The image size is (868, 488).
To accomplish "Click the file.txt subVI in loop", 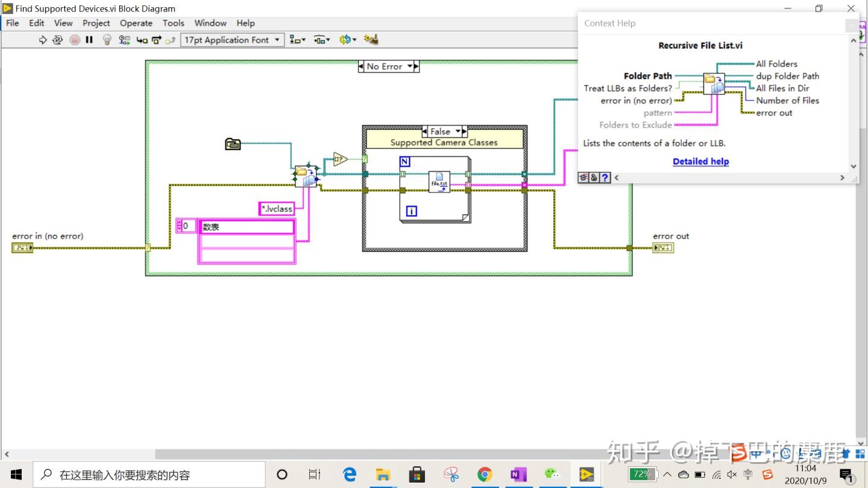I will pos(439,181).
